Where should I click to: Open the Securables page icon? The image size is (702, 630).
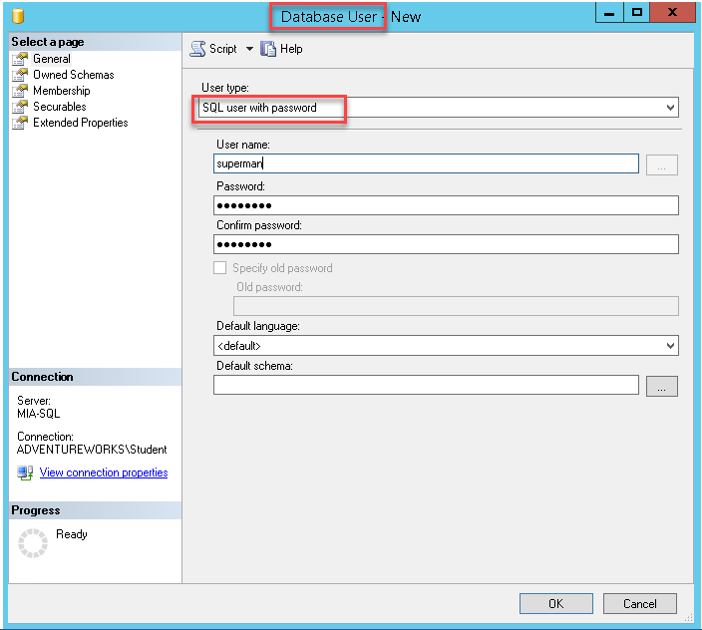click(x=20, y=107)
